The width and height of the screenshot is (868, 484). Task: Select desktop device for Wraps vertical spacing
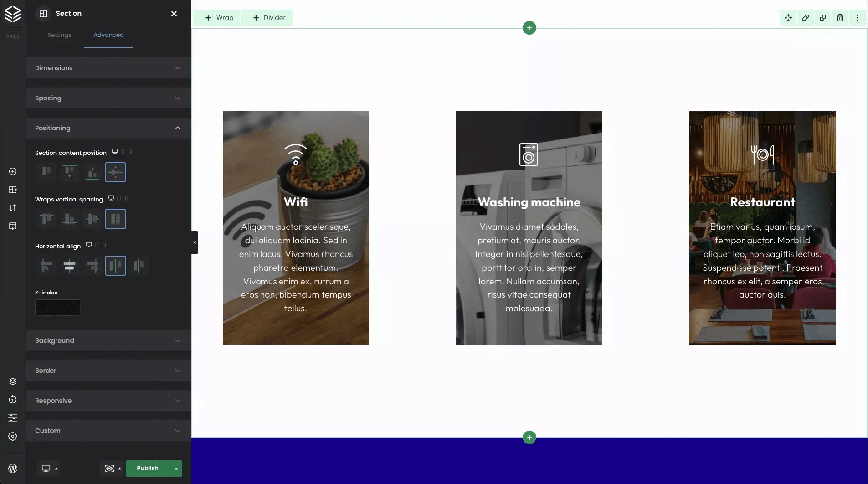111,198
